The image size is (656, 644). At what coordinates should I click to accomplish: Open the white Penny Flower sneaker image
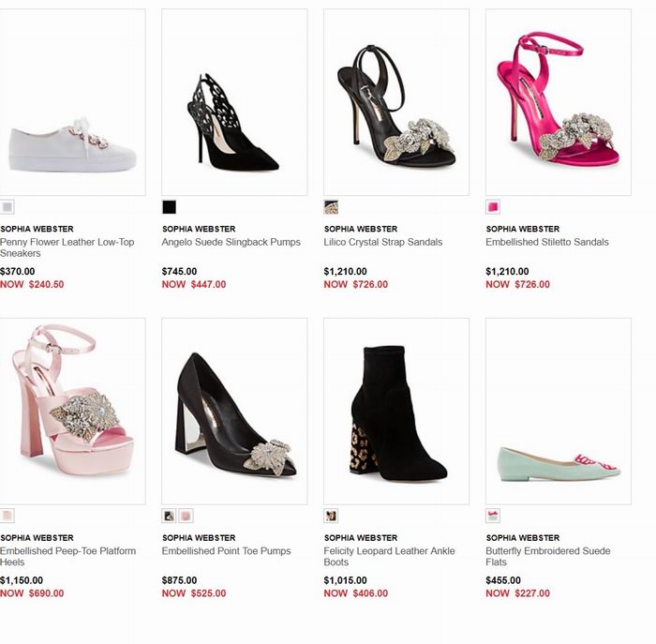[x=72, y=102]
